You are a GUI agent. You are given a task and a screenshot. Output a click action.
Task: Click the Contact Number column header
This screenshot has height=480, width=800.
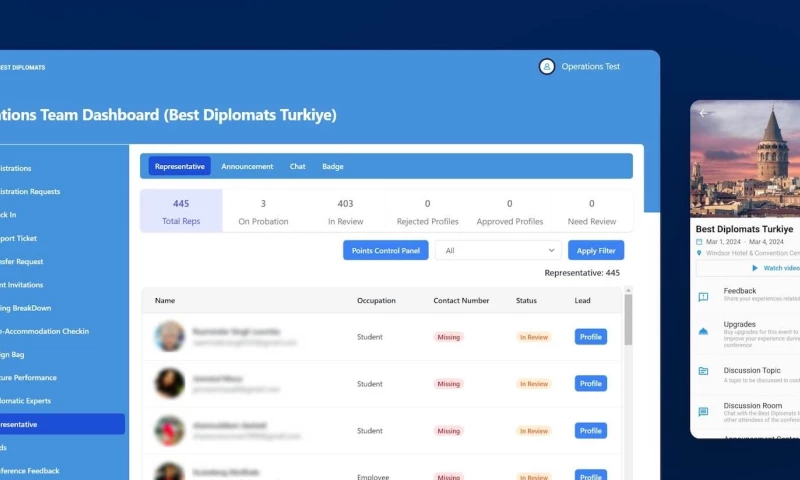(461, 300)
